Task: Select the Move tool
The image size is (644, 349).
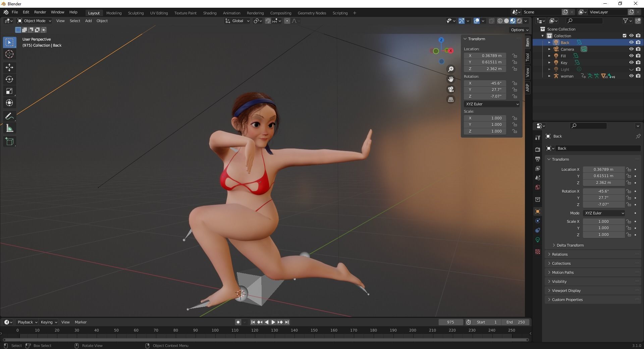Action: [9, 67]
